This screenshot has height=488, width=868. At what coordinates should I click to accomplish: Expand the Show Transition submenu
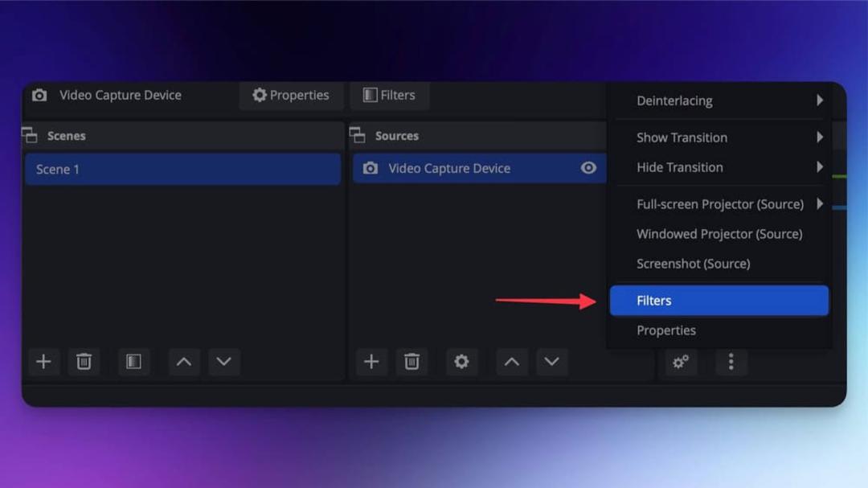[x=719, y=137]
